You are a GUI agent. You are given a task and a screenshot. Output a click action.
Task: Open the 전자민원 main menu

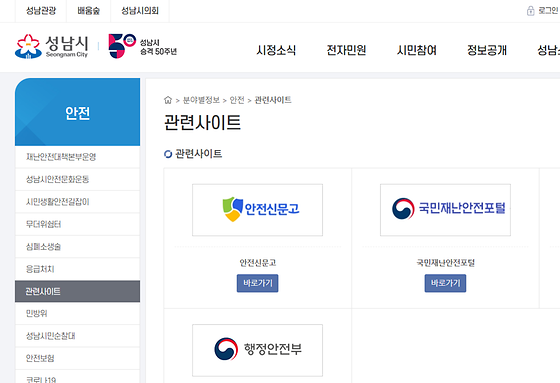(x=346, y=50)
